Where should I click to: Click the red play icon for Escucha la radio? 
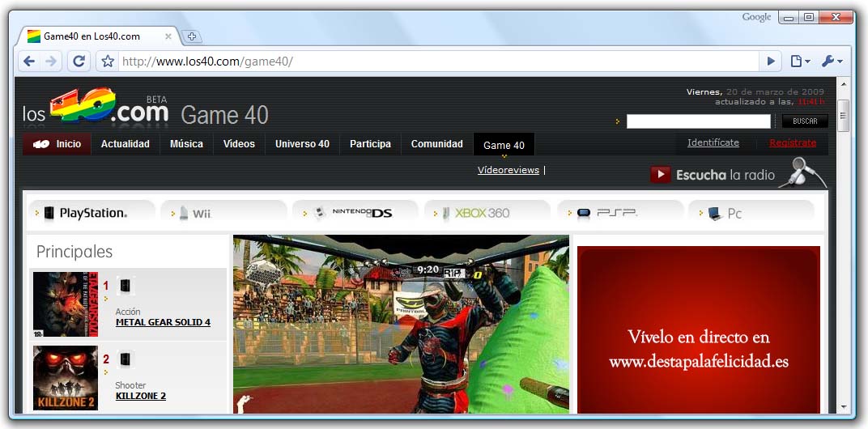click(x=661, y=175)
